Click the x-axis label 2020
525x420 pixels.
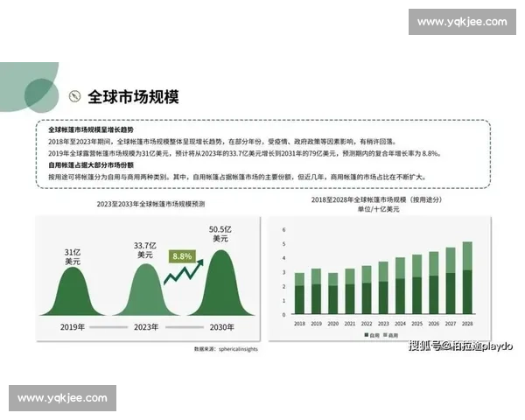332,324
